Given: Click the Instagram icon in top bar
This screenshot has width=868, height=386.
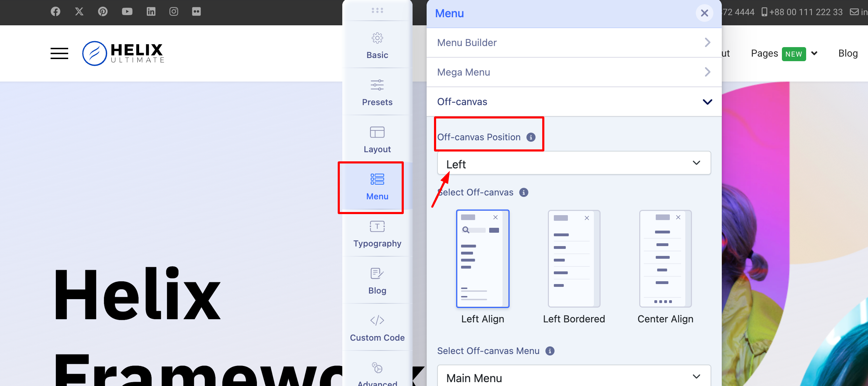Looking at the screenshot, I should coord(173,11).
